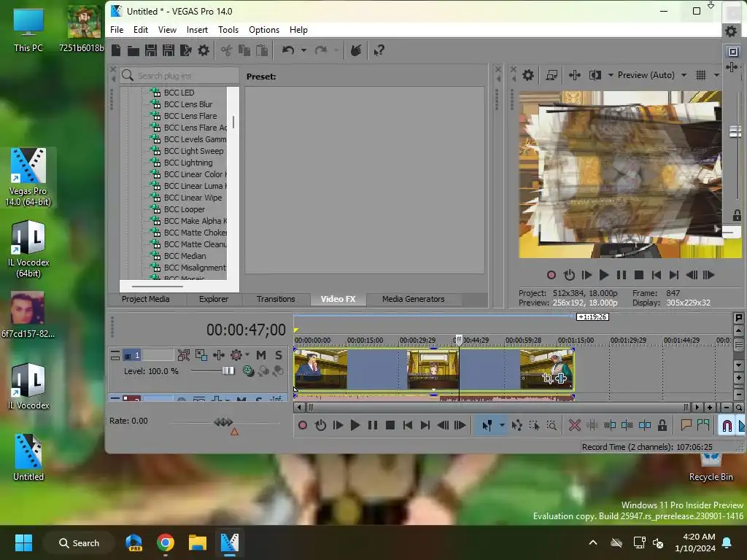
Task: Create a new project with toolbar icon
Action: point(116,50)
